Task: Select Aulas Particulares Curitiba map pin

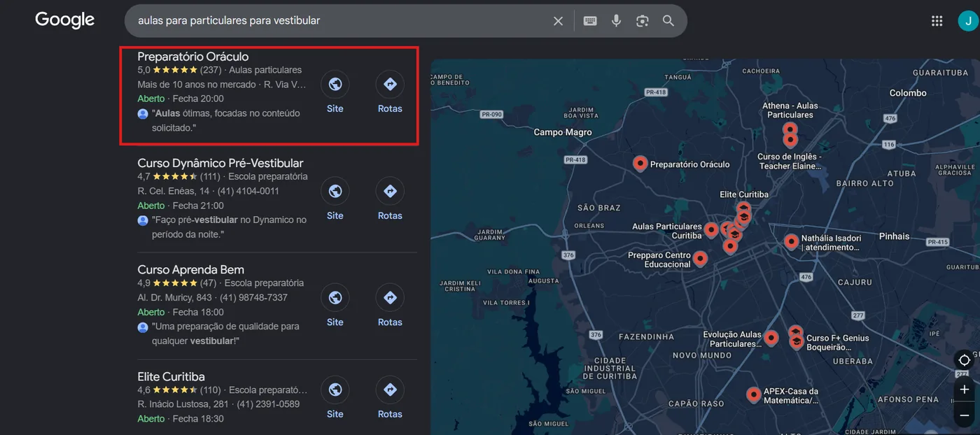Action: pos(711,229)
